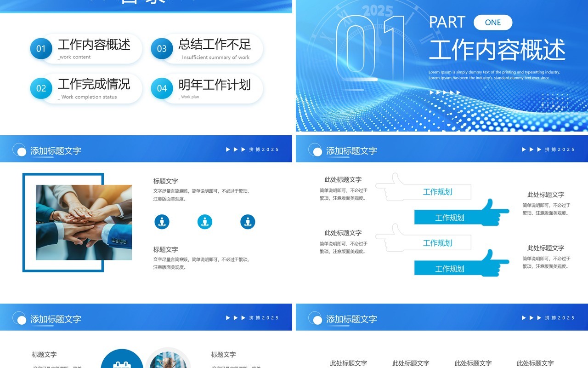Select 此处标题文字 beside the lower outlined hand
Screen dimensions: 588x368
pyautogui.click(x=343, y=233)
